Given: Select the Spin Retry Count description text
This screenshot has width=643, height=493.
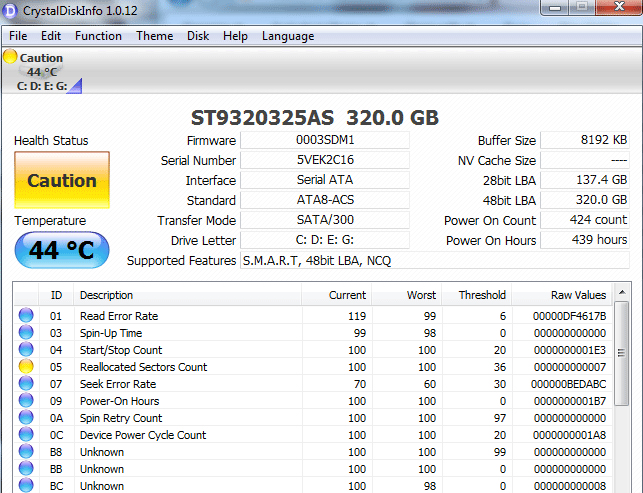Looking at the screenshot, I should pos(121,418).
